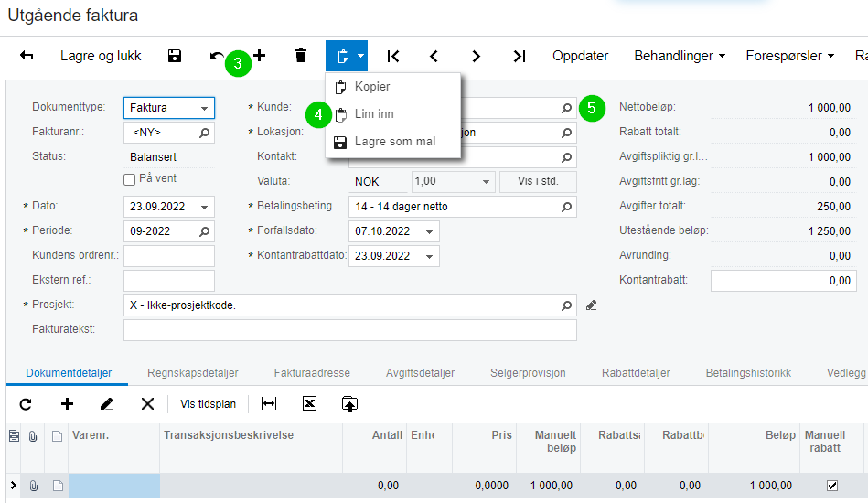This screenshot has width=868, height=503.
Task: Switch to Betalingshistorikk tab
Action: click(x=748, y=373)
